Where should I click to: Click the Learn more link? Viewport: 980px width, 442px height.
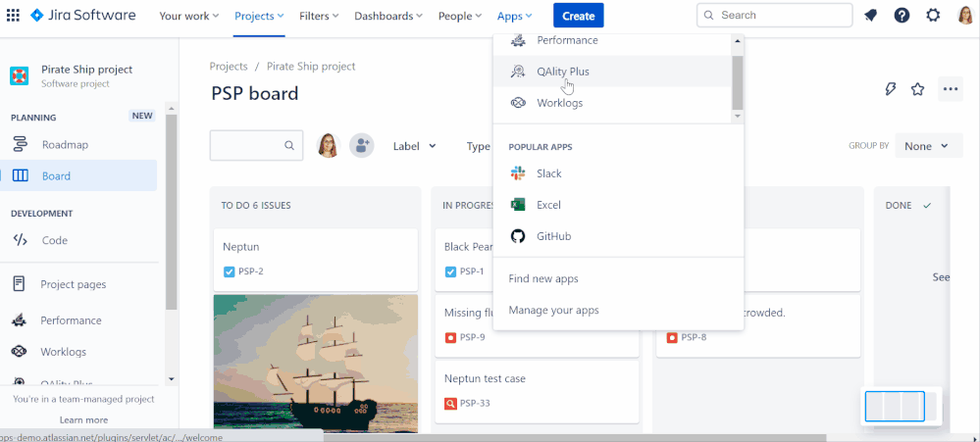[x=83, y=420]
